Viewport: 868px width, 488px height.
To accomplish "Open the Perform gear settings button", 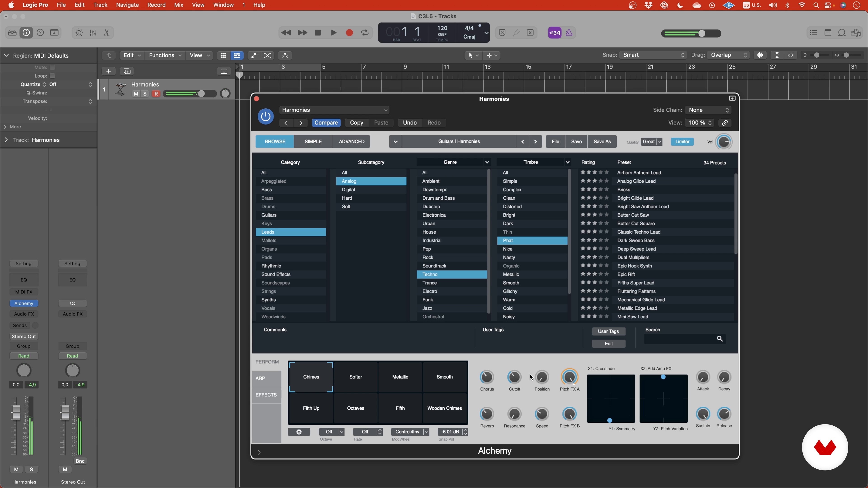I will tap(299, 432).
